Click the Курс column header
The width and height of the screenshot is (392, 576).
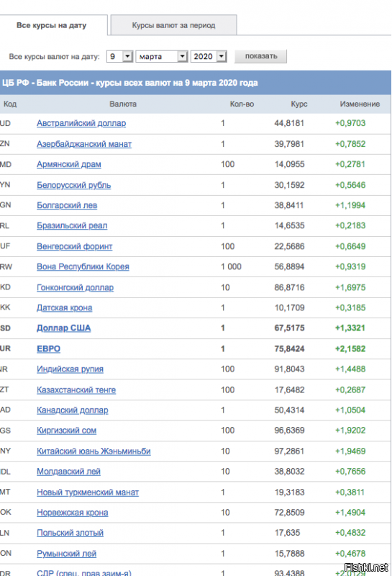(x=299, y=104)
